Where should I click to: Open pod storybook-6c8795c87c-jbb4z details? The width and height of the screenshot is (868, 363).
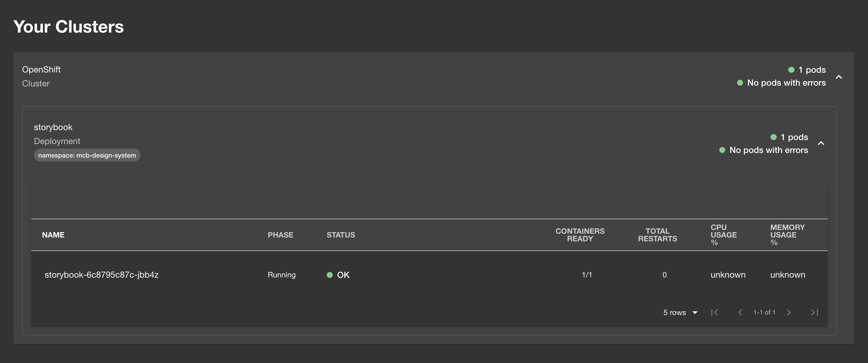pyautogui.click(x=101, y=275)
